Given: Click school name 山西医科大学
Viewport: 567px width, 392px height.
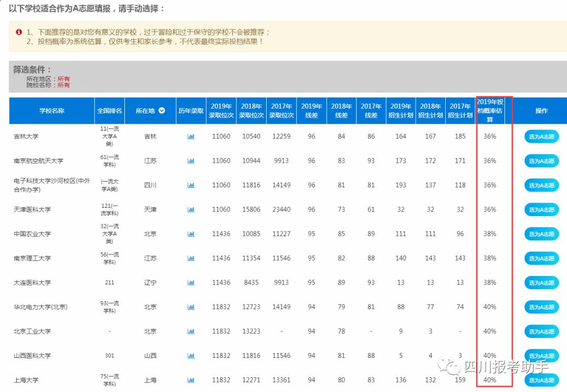Looking at the screenshot, I should click(x=32, y=355).
